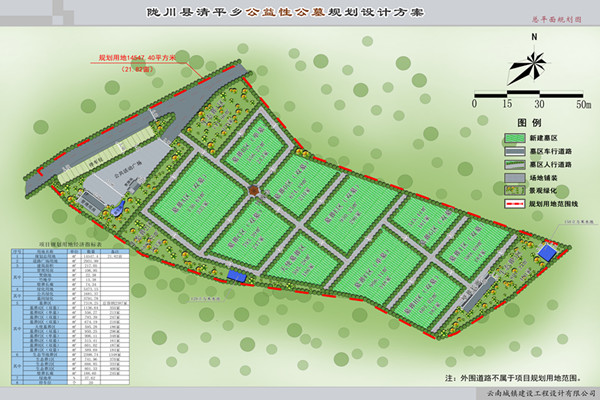Click the 景观绿化 legend icon
600x400 pixels.
pos(515,191)
